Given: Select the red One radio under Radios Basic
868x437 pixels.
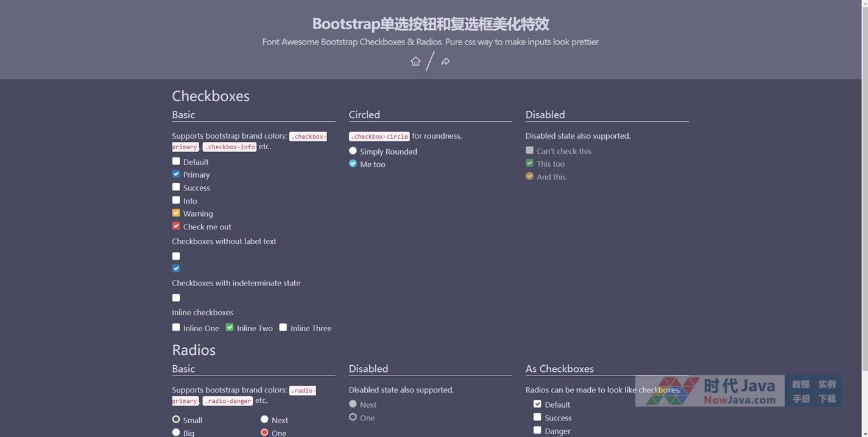Looking at the screenshot, I should click(264, 432).
